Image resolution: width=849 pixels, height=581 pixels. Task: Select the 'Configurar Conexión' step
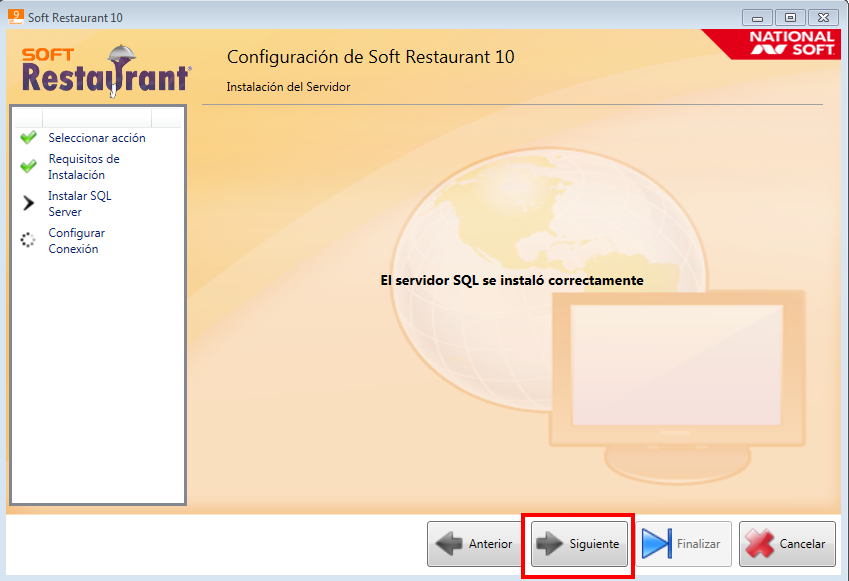[76, 241]
